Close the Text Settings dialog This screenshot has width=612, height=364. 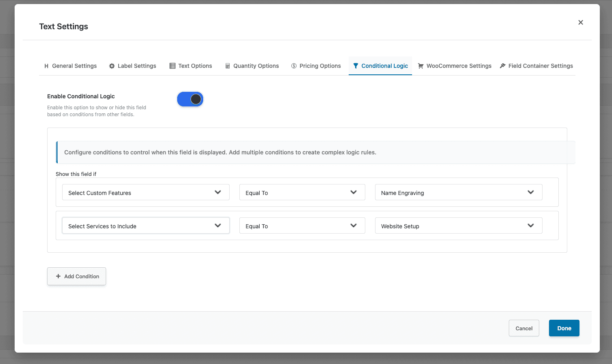(x=580, y=22)
